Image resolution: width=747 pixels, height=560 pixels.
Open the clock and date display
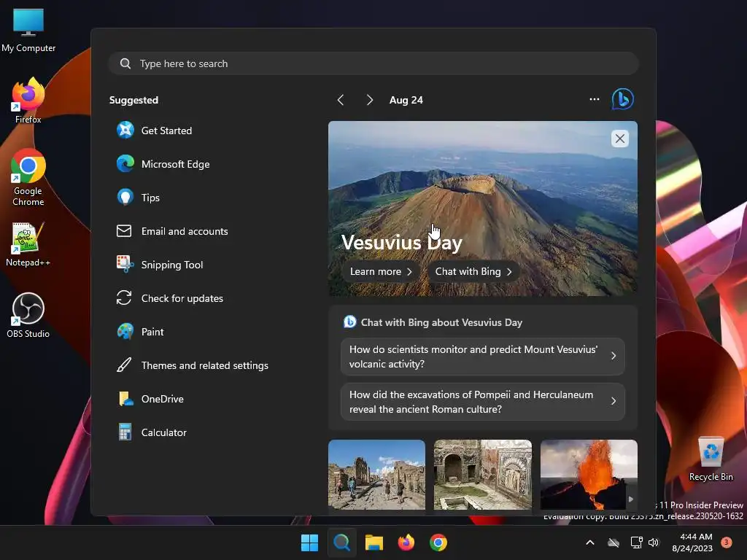[x=692, y=542]
